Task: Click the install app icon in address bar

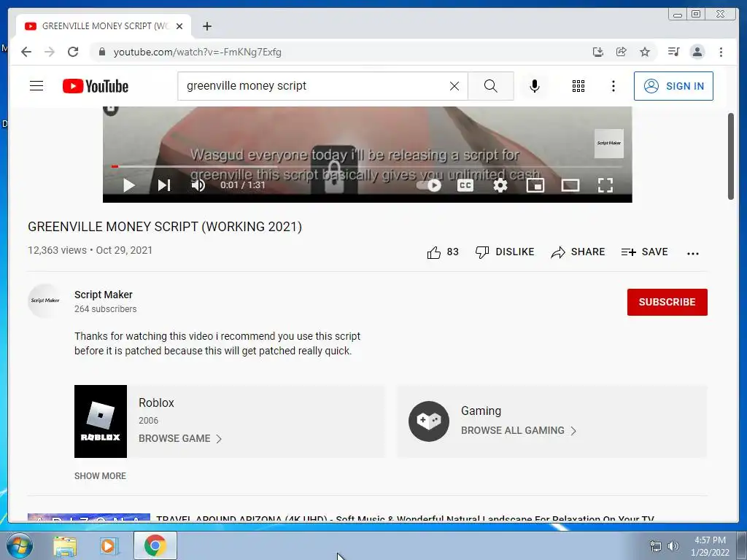Action: click(x=598, y=52)
